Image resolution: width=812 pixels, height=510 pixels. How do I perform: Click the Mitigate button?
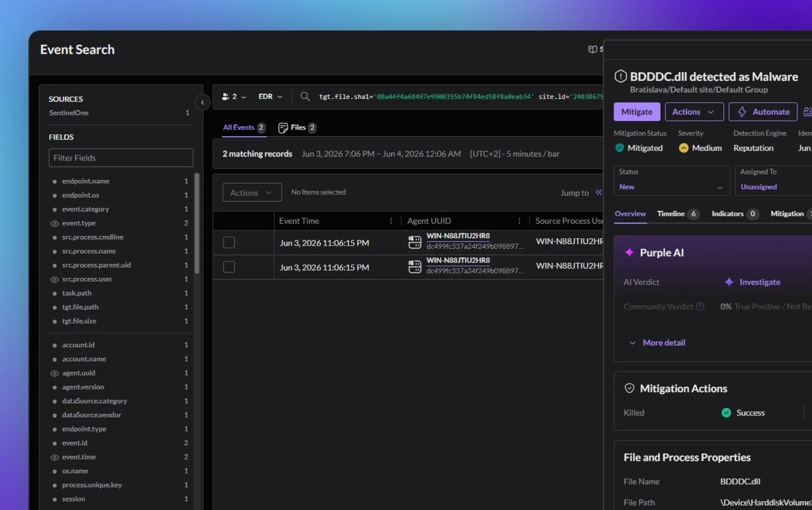pyautogui.click(x=637, y=112)
